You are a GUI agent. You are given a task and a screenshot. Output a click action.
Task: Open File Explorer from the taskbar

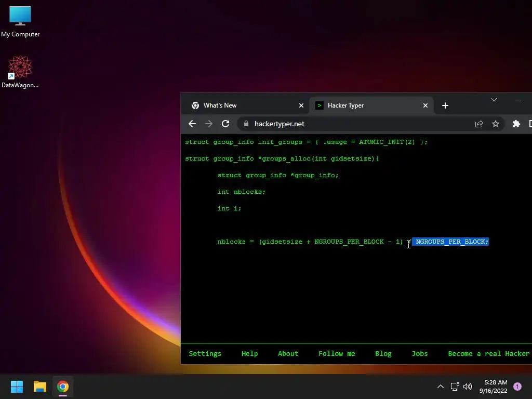[x=39, y=387]
